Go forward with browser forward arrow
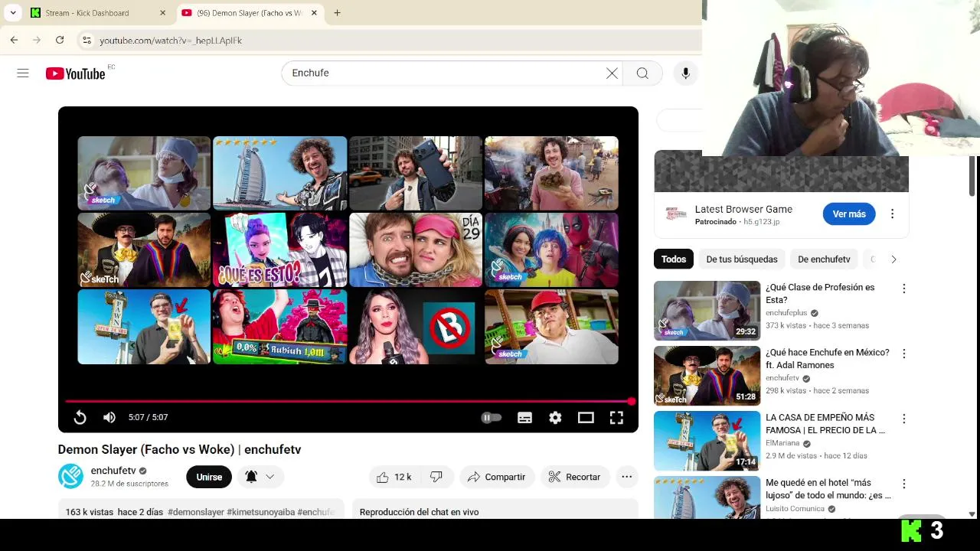Viewport: 980px width, 551px height. click(x=37, y=40)
